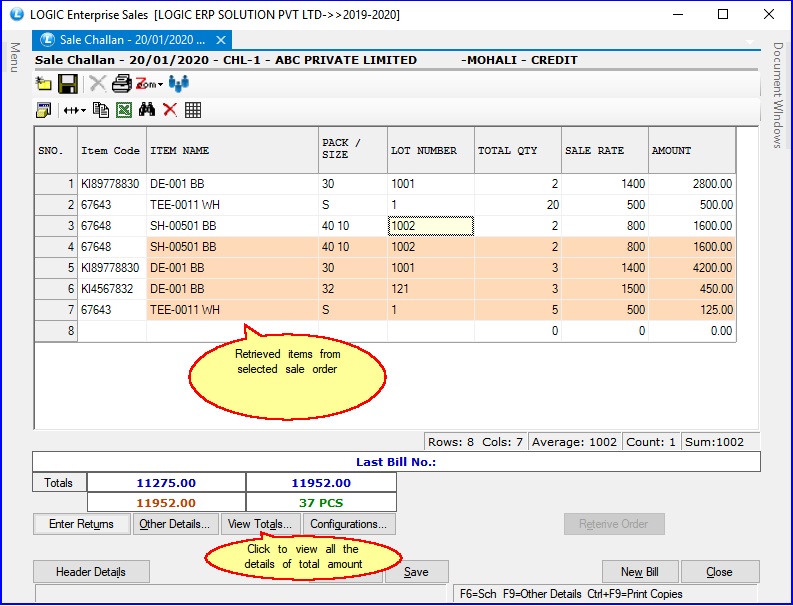
Task: Click the LOT NUMBER cell with 1002 in row 3
Action: coord(431,226)
